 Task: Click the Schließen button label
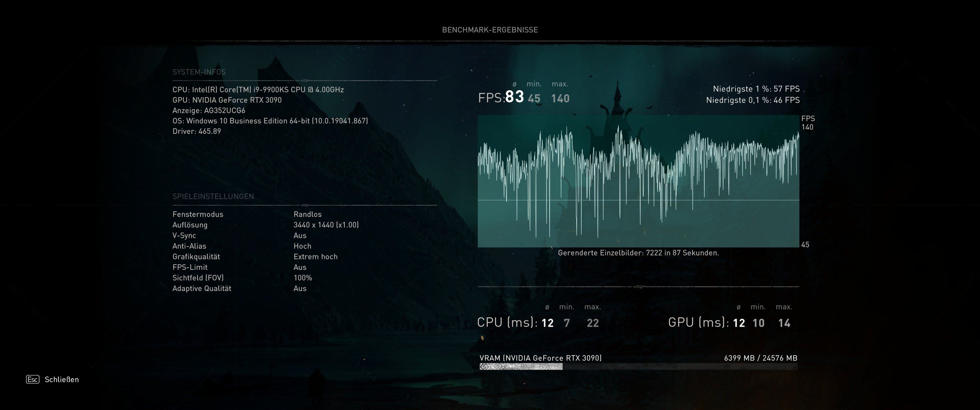[x=62, y=380]
